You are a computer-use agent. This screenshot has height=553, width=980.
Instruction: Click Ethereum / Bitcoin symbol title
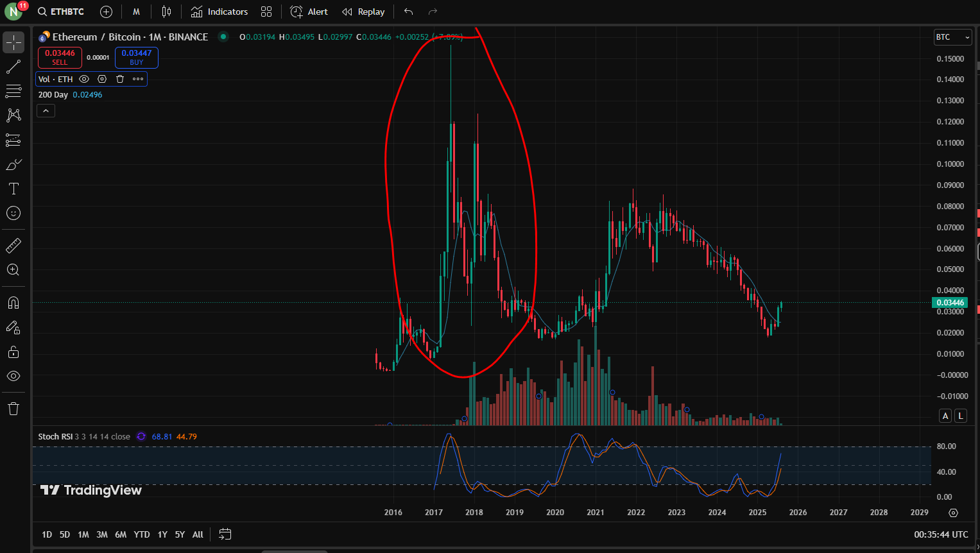130,37
